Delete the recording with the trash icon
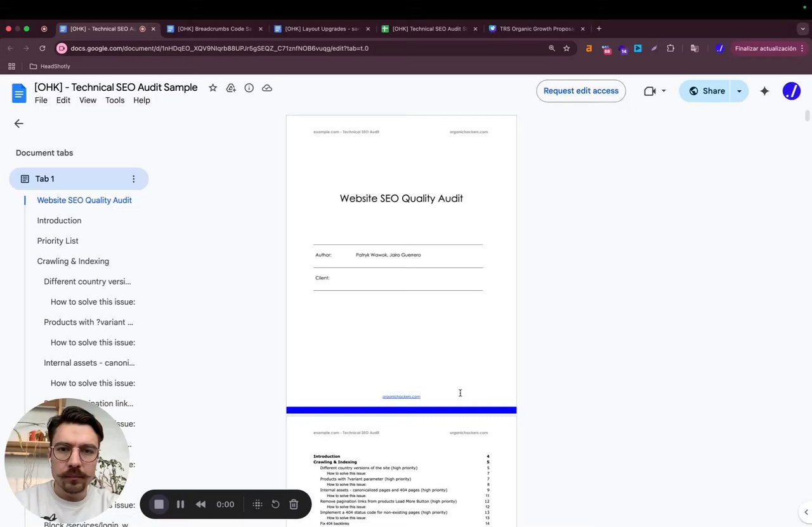The height and width of the screenshot is (527, 812). [x=294, y=504]
